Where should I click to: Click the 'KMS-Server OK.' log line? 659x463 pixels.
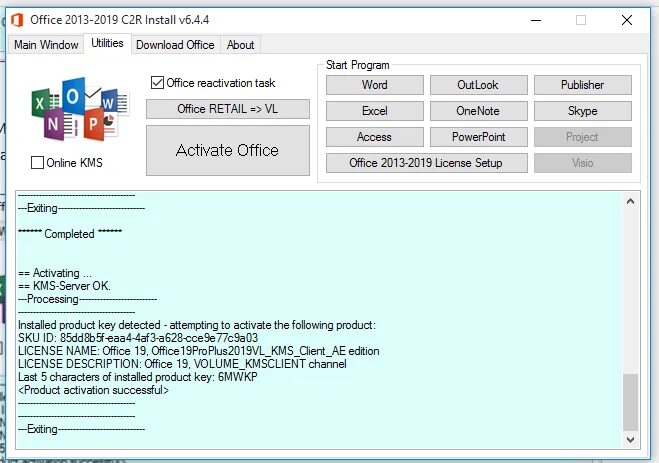[x=64, y=286]
